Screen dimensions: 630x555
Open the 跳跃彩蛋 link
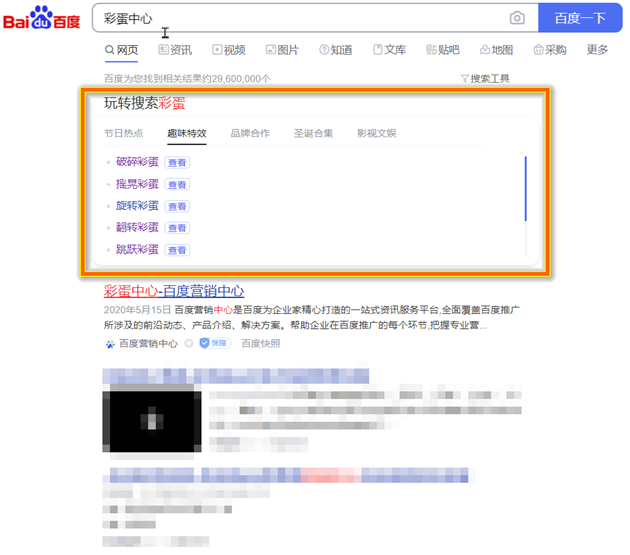[137, 249]
